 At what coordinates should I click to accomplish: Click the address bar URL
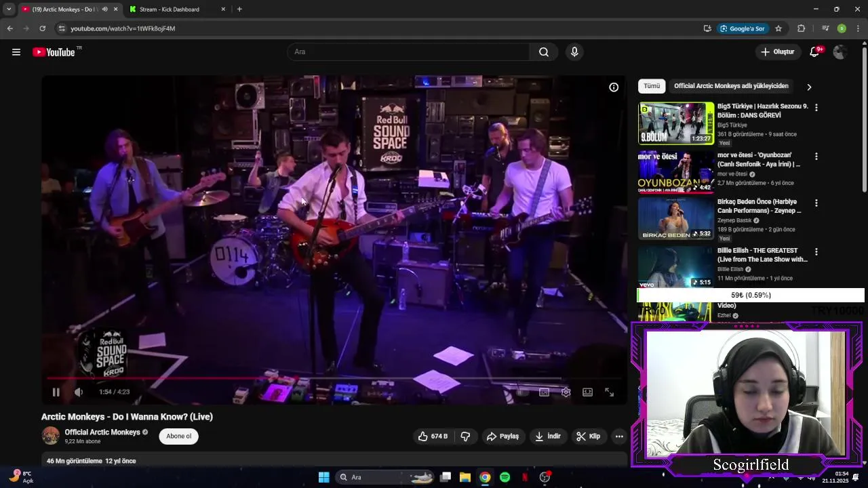click(123, 28)
